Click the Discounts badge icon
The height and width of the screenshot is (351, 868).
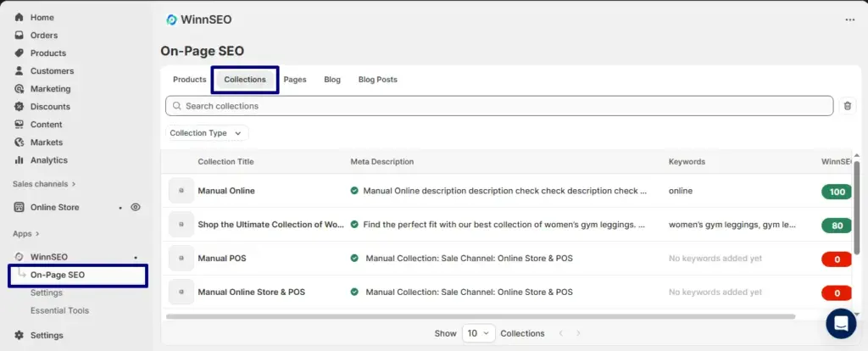tap(19, 106)
